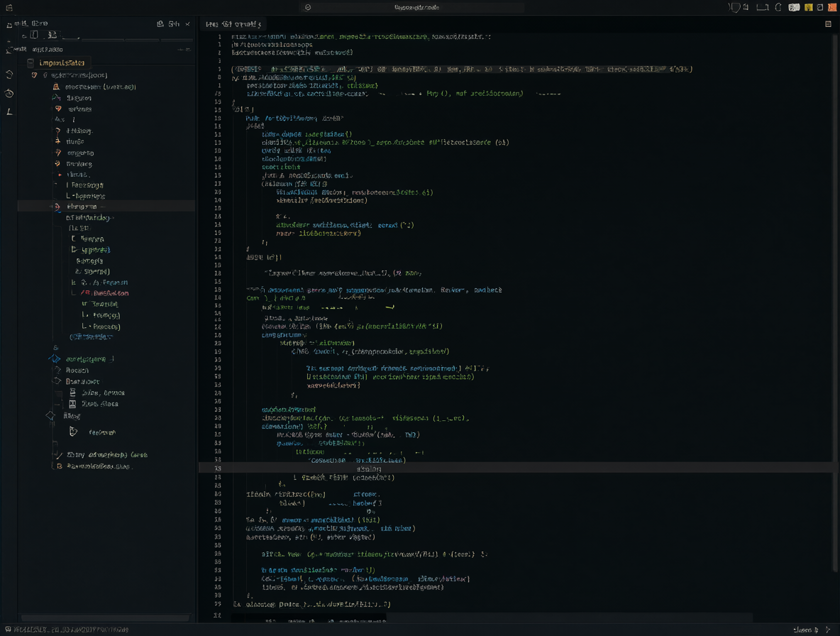Toggle the panel layout icon in the title bar
This screenshot has height=636, width=840.
(x=762, y=8)
